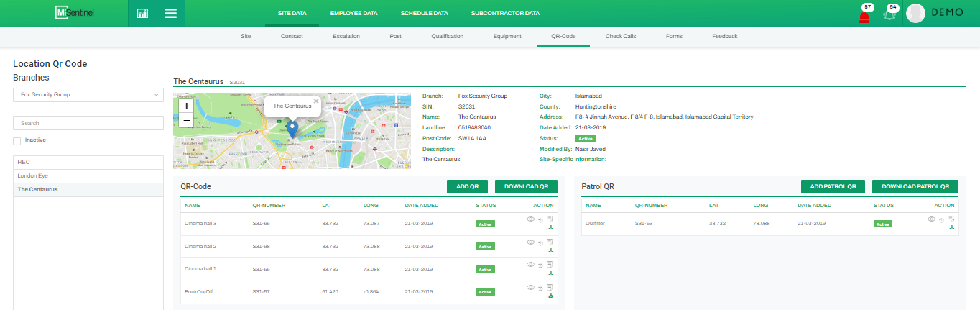View BookOn/Off QR with eye icon

(x=530, y=287)
